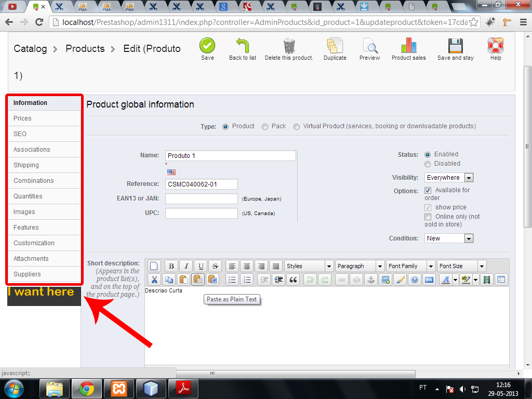Screen dimensions: 532x399
Task: Toggle Bold formatting in editor
Action: coord(171,266)
